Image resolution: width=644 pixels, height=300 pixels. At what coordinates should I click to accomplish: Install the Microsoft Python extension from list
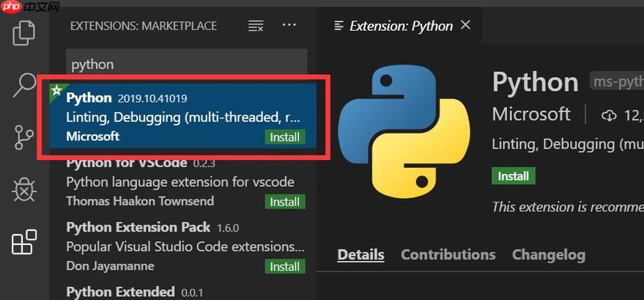(285, 137)
